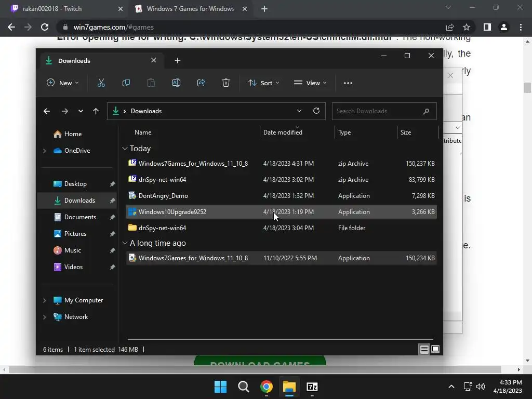532x399 pixels.
Task: Open Documents in navigation pane
Action: 78,217
